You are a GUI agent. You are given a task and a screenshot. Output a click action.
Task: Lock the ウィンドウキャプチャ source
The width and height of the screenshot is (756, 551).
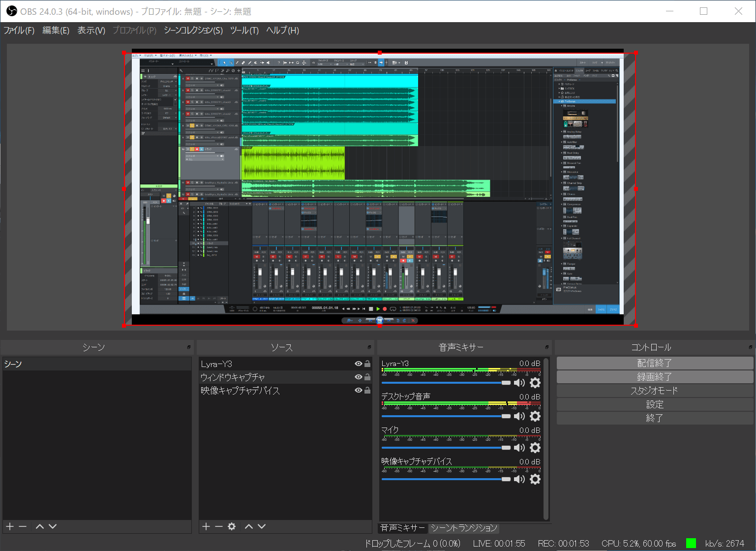(367, 377)
